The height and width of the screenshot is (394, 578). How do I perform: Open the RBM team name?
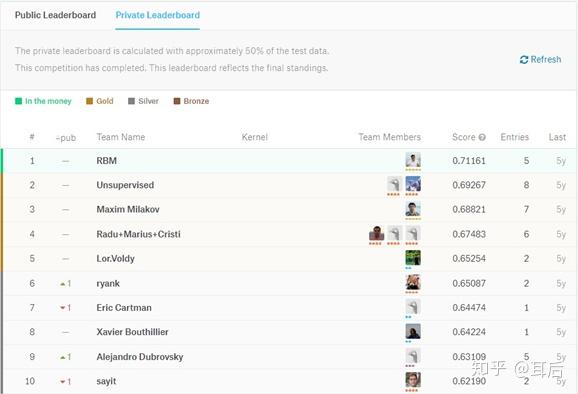pos(107,161)
